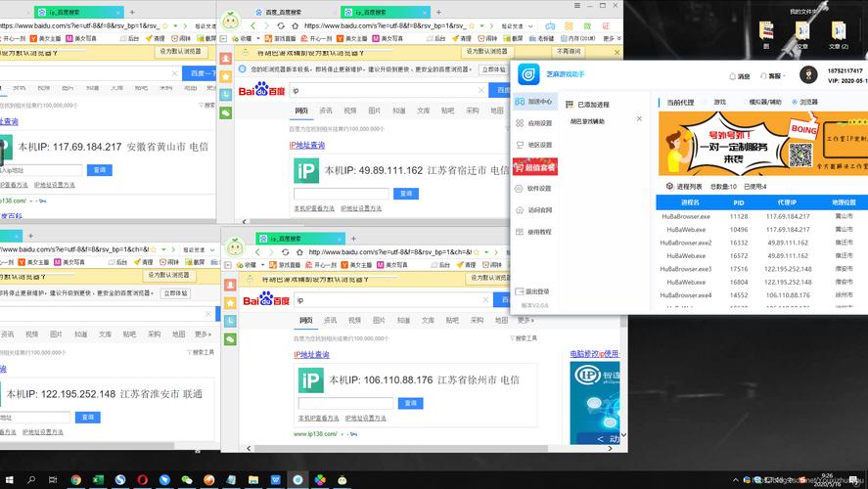Select the 浏览器 radio option
The image size is (868, 489).
pyautogui.click(x=805, y=102)
